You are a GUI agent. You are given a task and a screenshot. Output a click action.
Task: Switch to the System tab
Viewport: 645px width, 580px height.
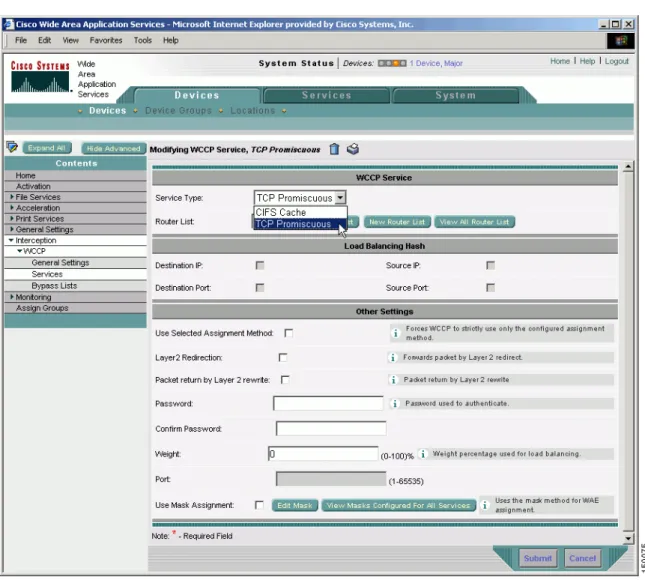tap(455, 95)
